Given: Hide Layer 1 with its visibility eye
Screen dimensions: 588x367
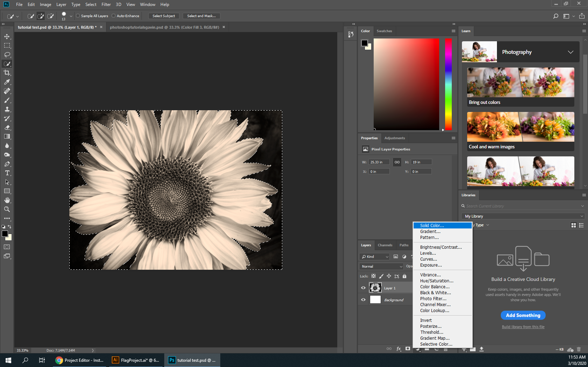Looking at the screenshot, I should pyautogui.click(x=363, y=288).
